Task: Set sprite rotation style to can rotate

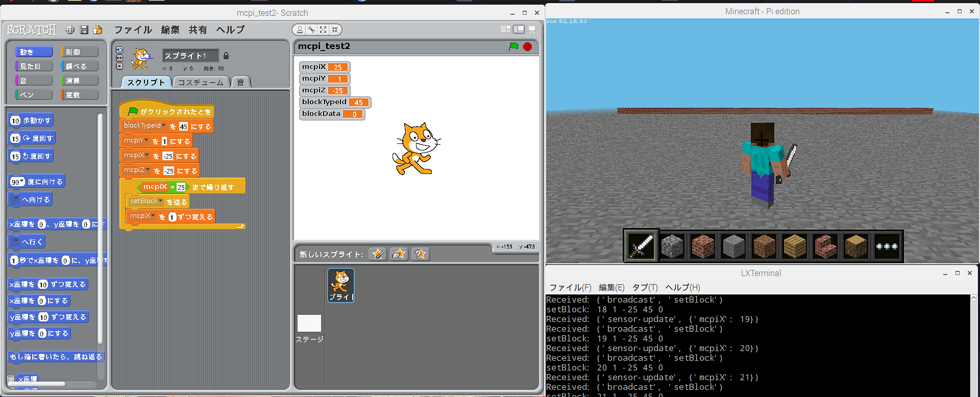Action: tap(119, 50)
